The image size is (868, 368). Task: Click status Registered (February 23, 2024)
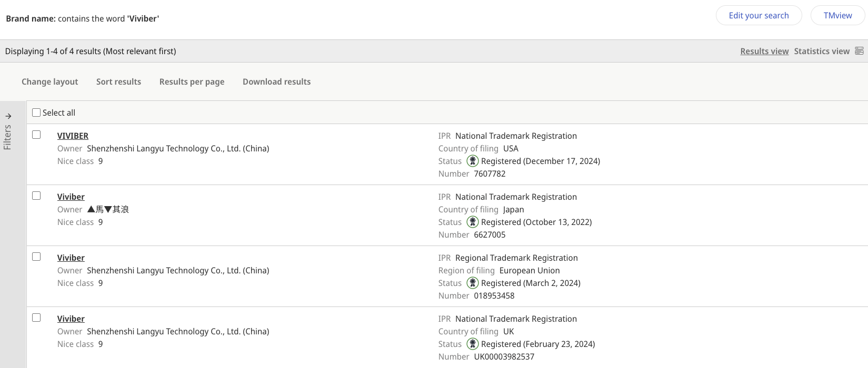538,344
